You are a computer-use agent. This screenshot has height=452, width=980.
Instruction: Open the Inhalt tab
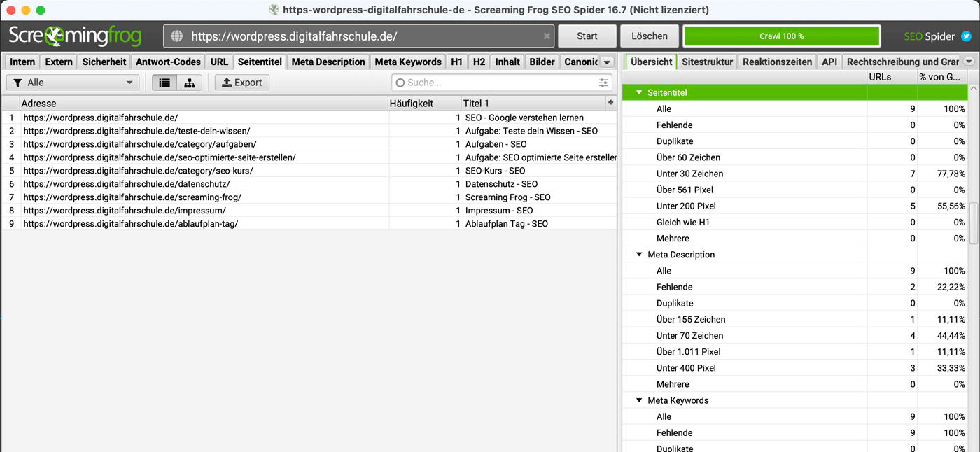(x=507, y=62)
